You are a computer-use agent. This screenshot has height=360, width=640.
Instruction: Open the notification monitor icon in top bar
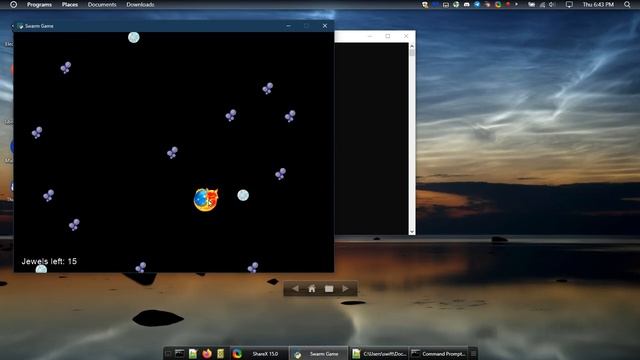[x=569, y=4]
